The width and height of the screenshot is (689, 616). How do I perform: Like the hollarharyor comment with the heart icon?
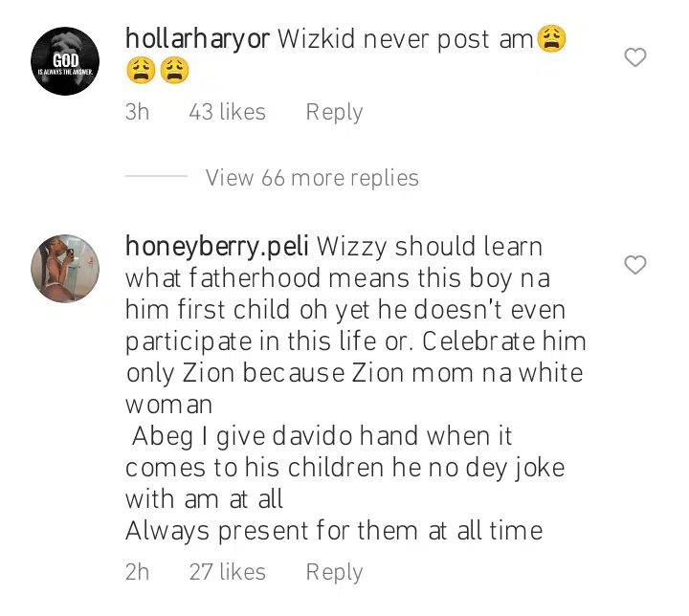pyautogui.click(x=635, y=57)
